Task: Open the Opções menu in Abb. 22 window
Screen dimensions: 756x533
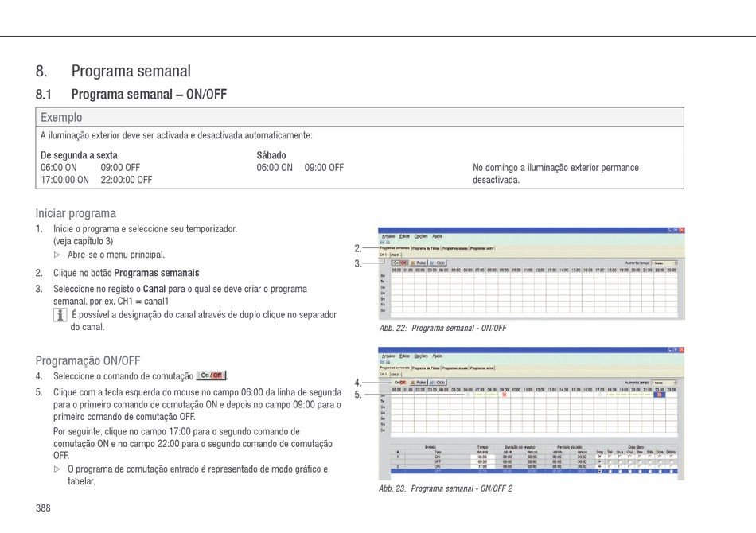Action: (421, 236)
